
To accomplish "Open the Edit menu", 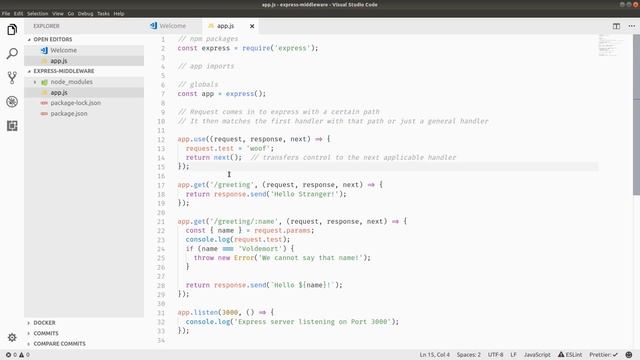I will [x=18, y=13].
